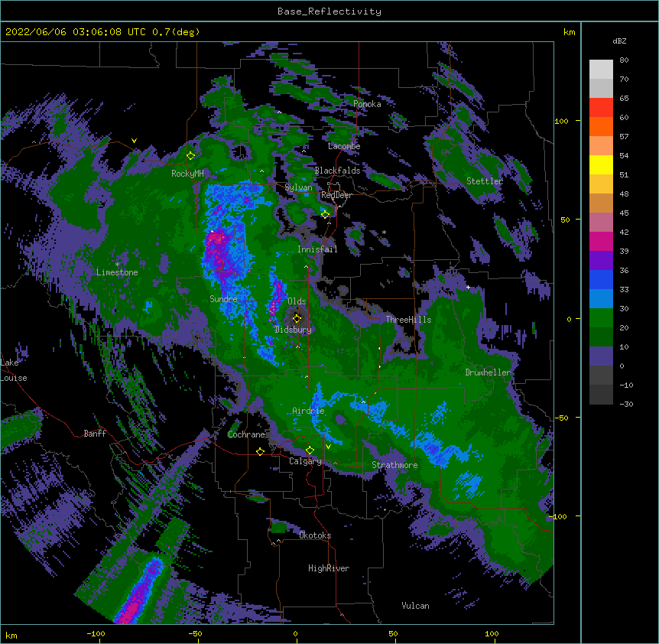Viewport: 659px width, 644px height.
Task: Pick the royal blue 33-36 dBZ legend swatch
Action: [x=601, y=279]
